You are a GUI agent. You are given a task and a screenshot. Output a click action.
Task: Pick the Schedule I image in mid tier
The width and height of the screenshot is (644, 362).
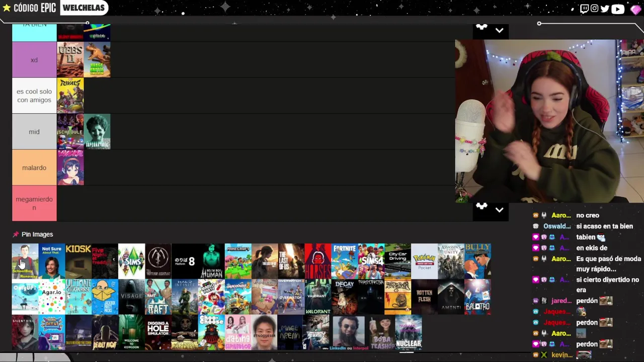tap(70, 132)
